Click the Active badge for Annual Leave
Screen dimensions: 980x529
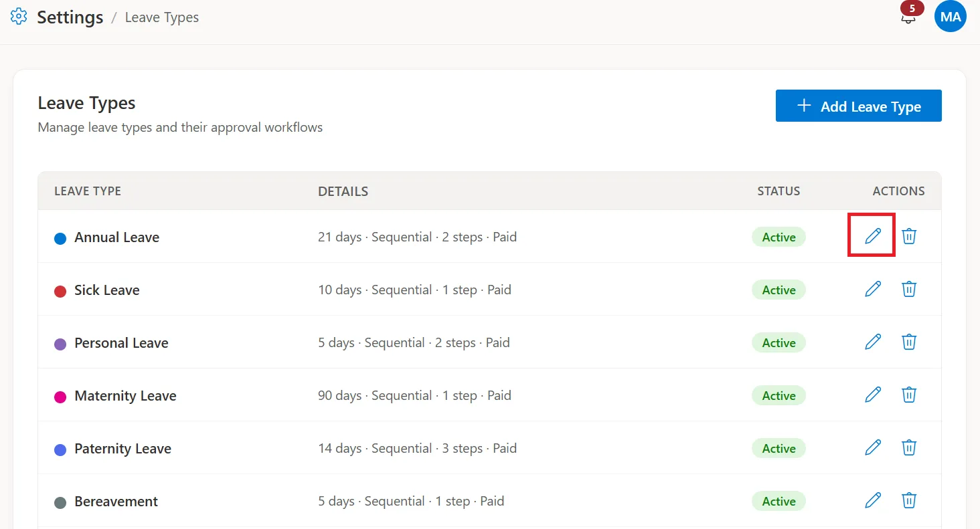point(779,237)
